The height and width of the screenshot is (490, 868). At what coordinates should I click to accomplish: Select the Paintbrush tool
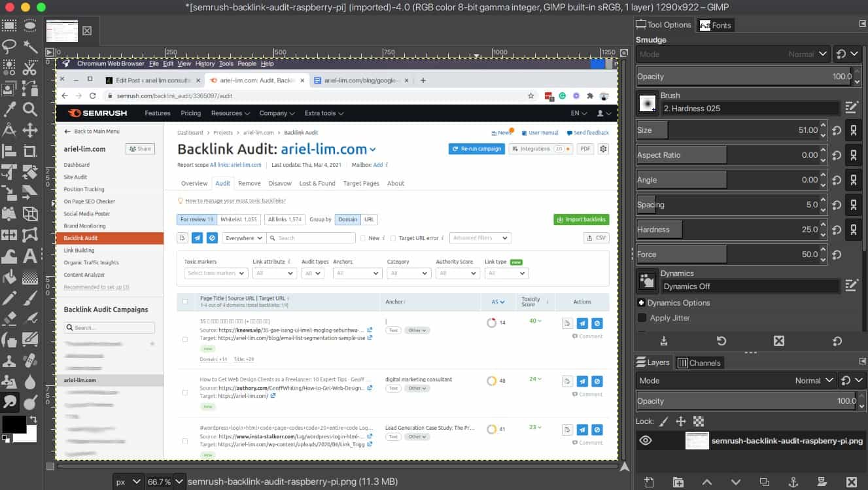(30, 298)
